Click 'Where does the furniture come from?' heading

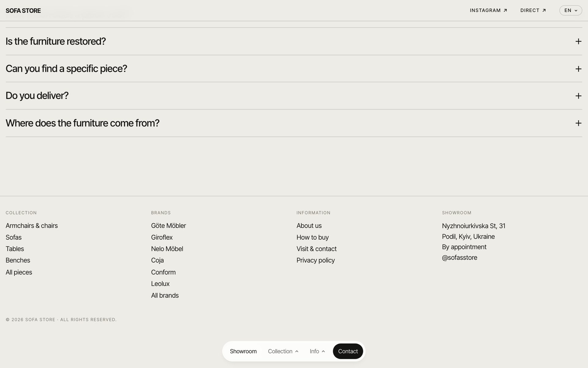tap(82, 123)
